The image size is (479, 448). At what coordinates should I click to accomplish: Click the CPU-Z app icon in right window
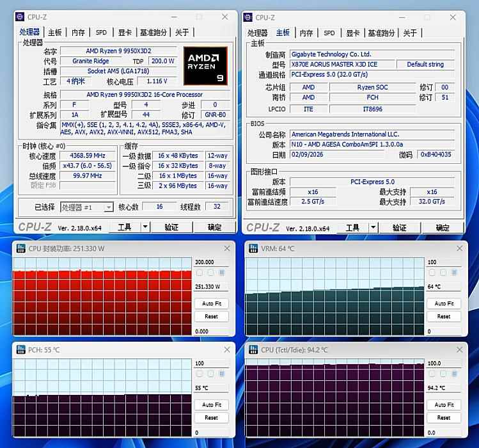click(247, 17)
